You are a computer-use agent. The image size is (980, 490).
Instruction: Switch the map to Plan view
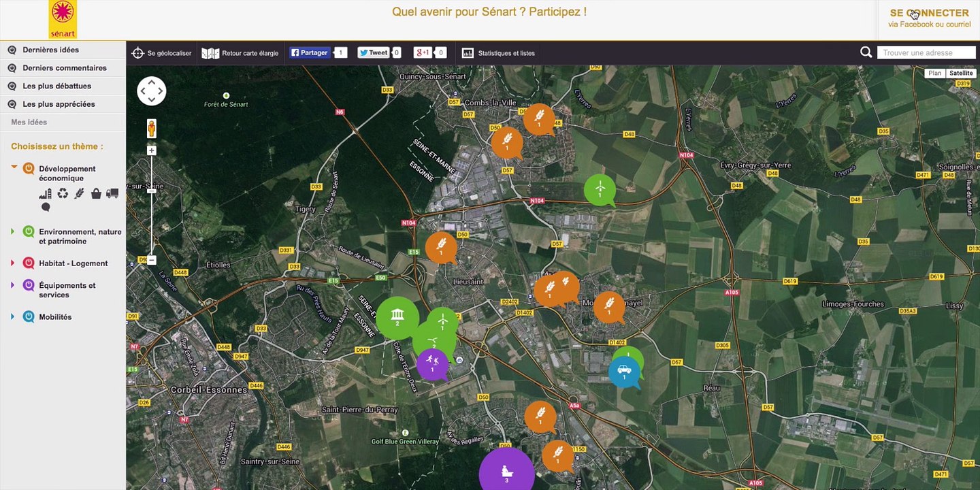[935, 73]
